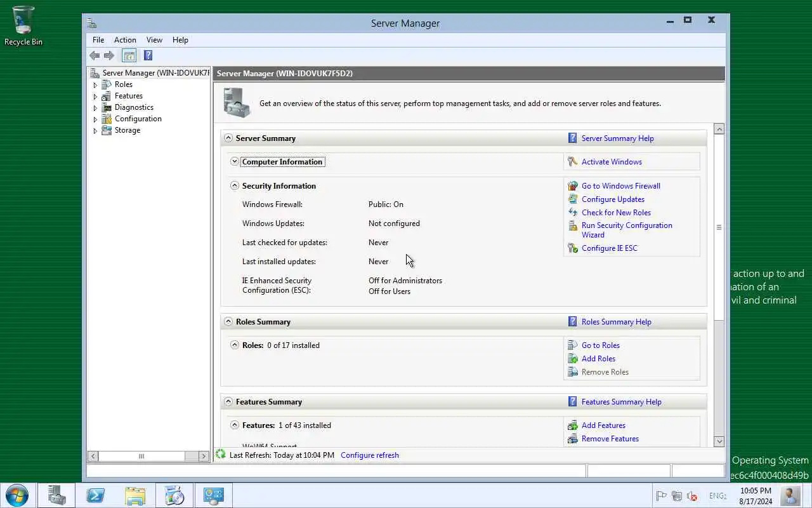Expand the Features tree node arrow
This screenshot has height=508, width=812.
coord(95,97)
